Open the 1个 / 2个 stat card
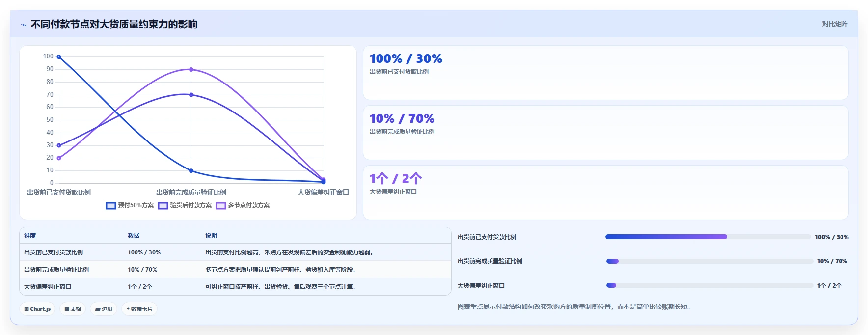The width and height of the screenshot is (868, 335). tap(605, 193)
